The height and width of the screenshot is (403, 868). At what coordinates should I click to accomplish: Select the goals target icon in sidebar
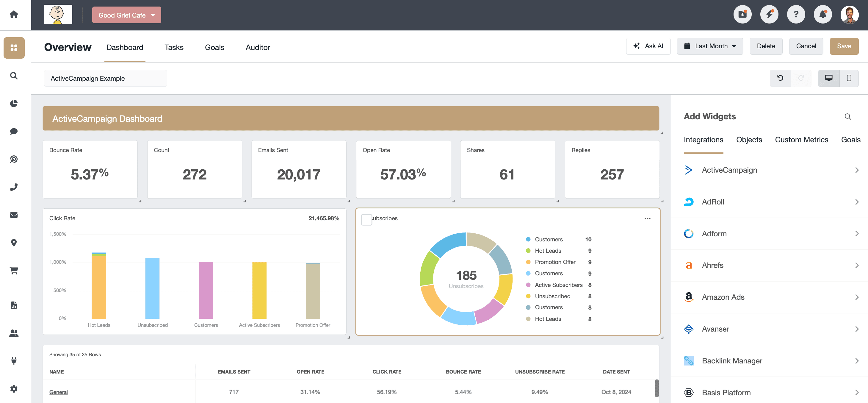14,160
